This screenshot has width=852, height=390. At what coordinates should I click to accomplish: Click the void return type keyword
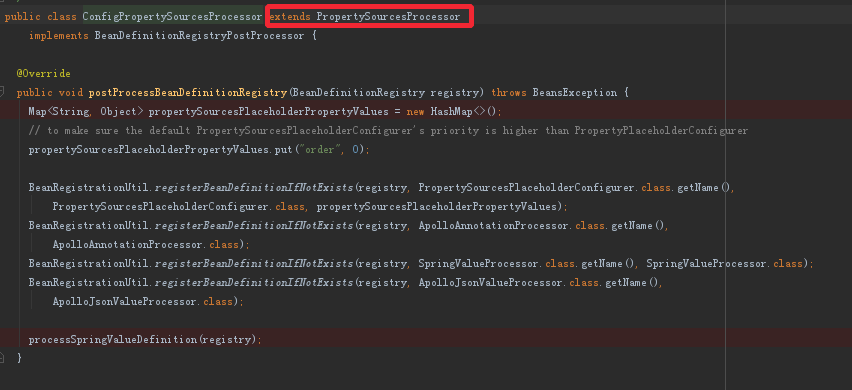click(70, 92)
